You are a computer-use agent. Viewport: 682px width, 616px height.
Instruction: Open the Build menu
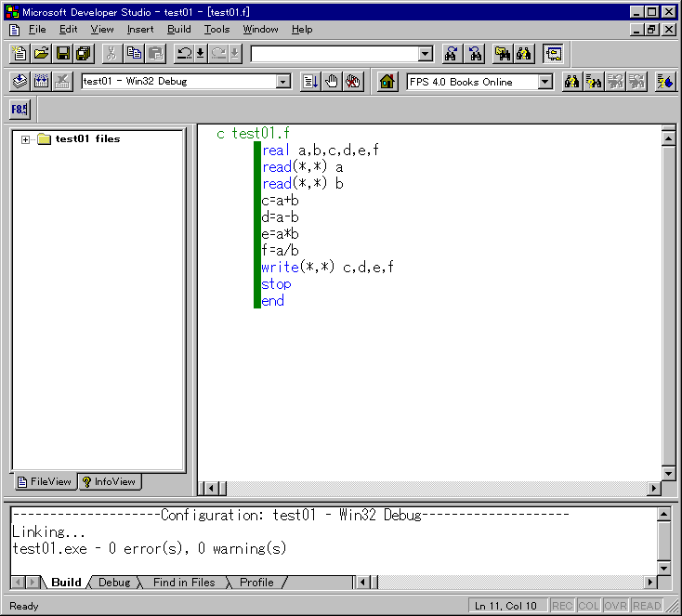[x=178, y=30]
